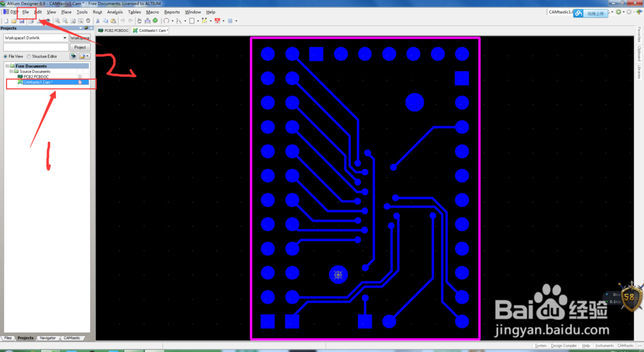The width and height of the screenshot is (644, 352).
Task: Click the blue grid toolbar icon
Action: click(230, 21)
